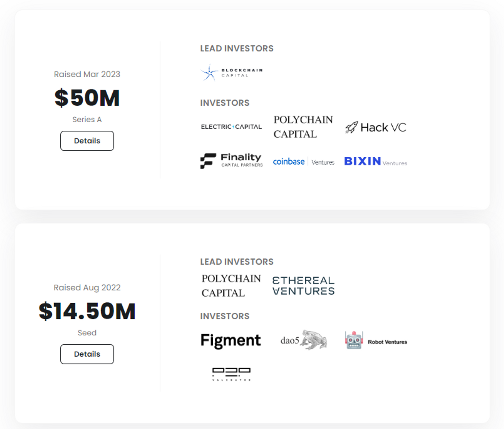Select the Bixin Ventures logo
Screen dimensions: 504x429
375,161
